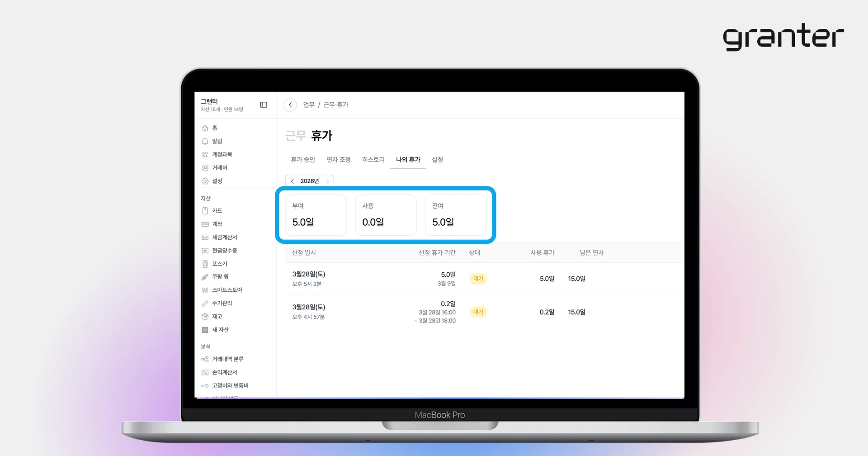This screenshot has height=456, width=868.
Task: Open the 2026년 year selector
Action: point(310,181)
